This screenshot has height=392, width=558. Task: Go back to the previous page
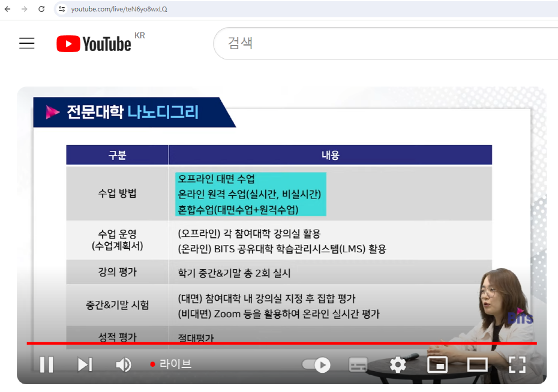[7, 9]
